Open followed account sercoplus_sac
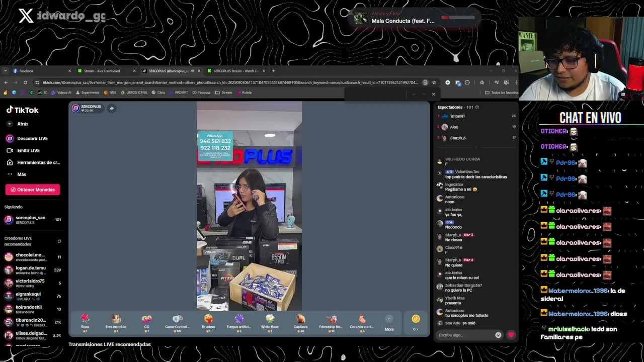Viewport: 644px width, 362px height. pyautogui.click(x=32, y=220)
